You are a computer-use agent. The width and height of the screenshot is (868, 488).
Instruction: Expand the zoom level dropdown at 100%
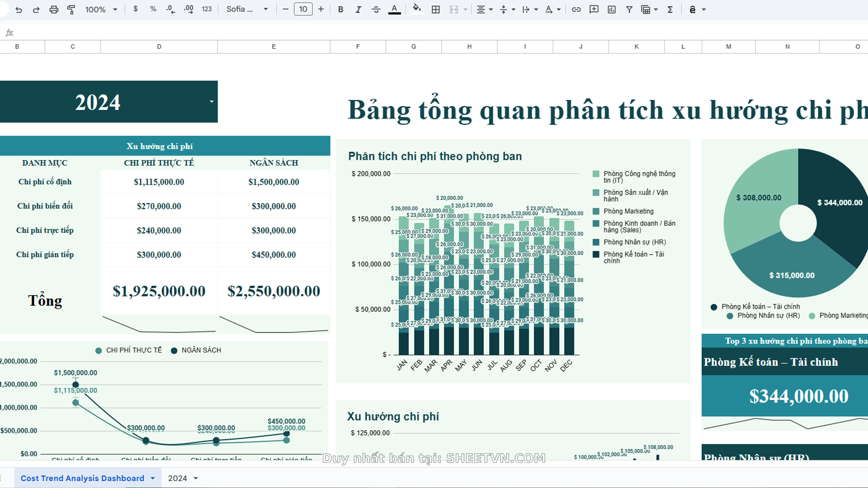100,9
